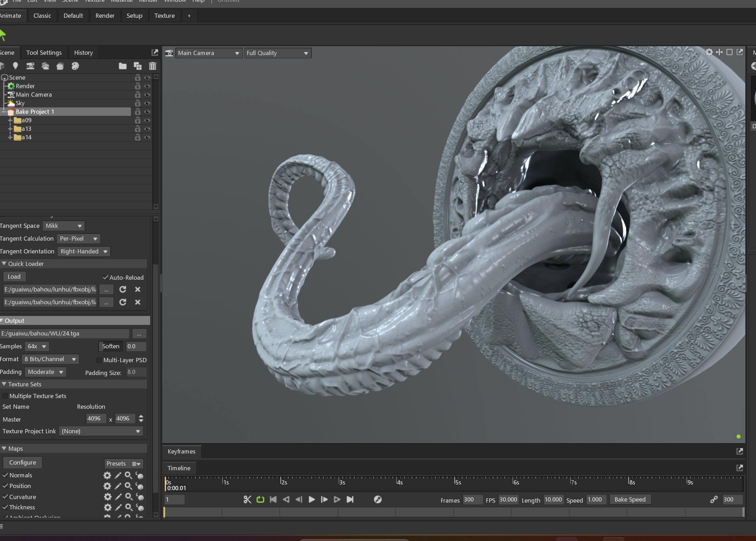
Task: Click the Bake Speed button
Action: point(630,499)
